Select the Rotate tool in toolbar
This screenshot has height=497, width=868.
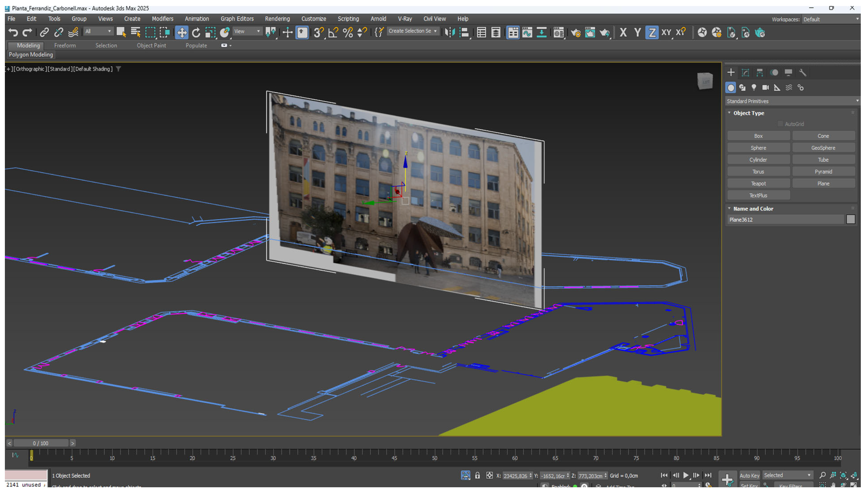(x=196, y=33)
